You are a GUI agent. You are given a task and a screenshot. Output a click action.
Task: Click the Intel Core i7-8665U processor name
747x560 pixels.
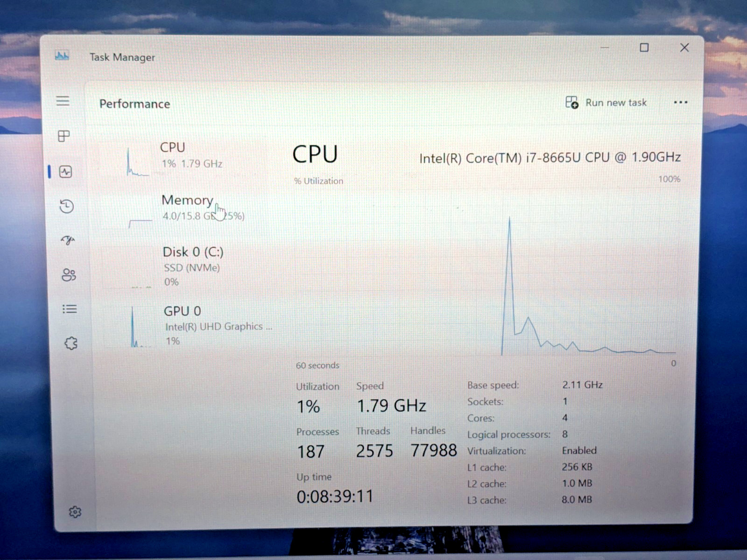tap(550, 158)
